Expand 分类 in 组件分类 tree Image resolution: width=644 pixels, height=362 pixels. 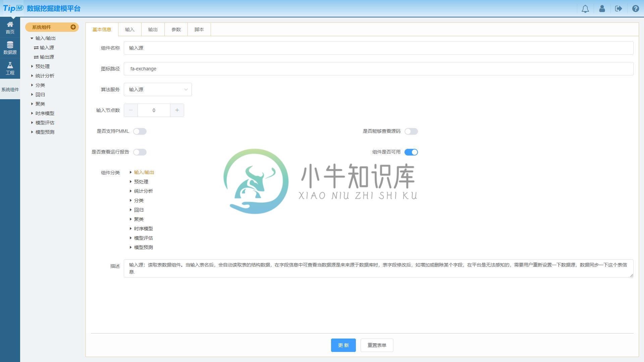pyautogui.click(x=131, y=200)
